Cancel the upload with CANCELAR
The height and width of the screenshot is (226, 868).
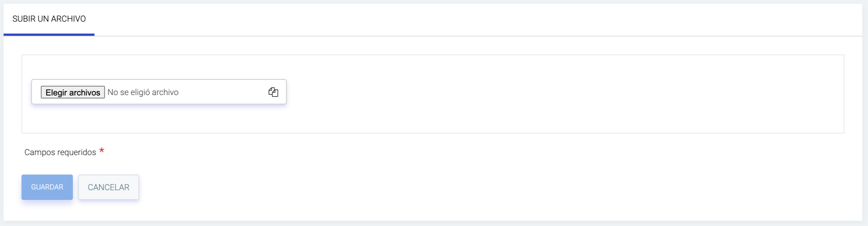[x=108, y=187]
